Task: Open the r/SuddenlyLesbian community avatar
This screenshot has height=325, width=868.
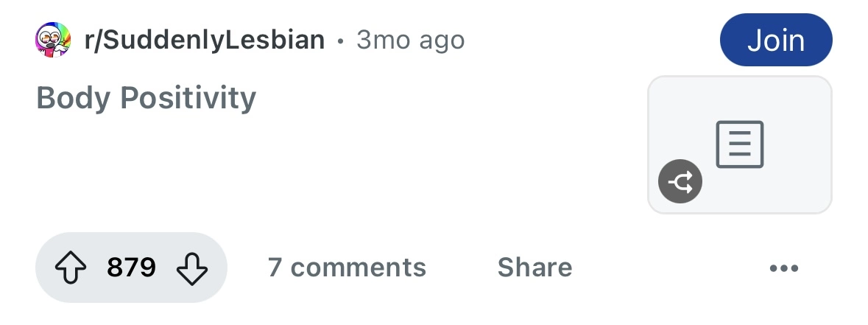Action: 54,40
